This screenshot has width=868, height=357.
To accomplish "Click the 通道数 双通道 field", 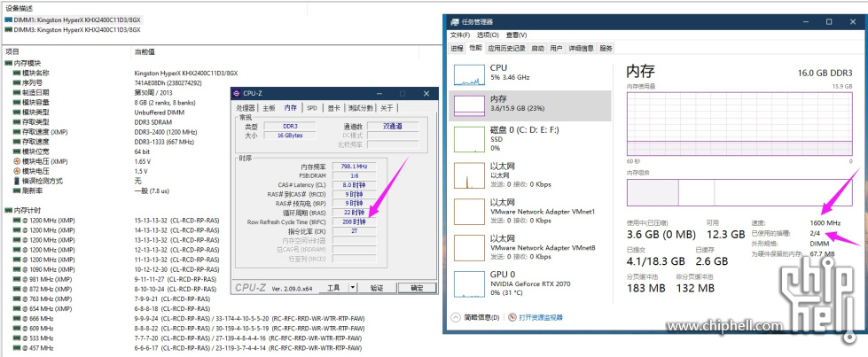I will tap(393, 126).
